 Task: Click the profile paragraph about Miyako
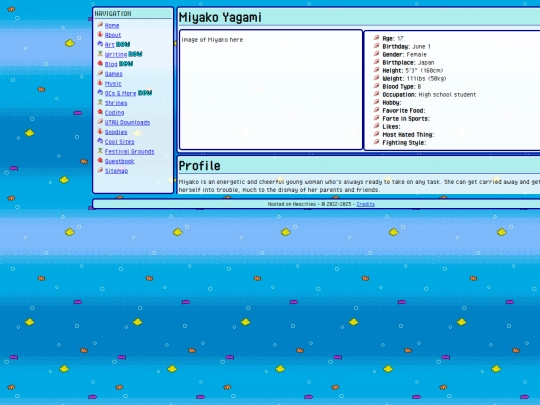click(359, 186)
